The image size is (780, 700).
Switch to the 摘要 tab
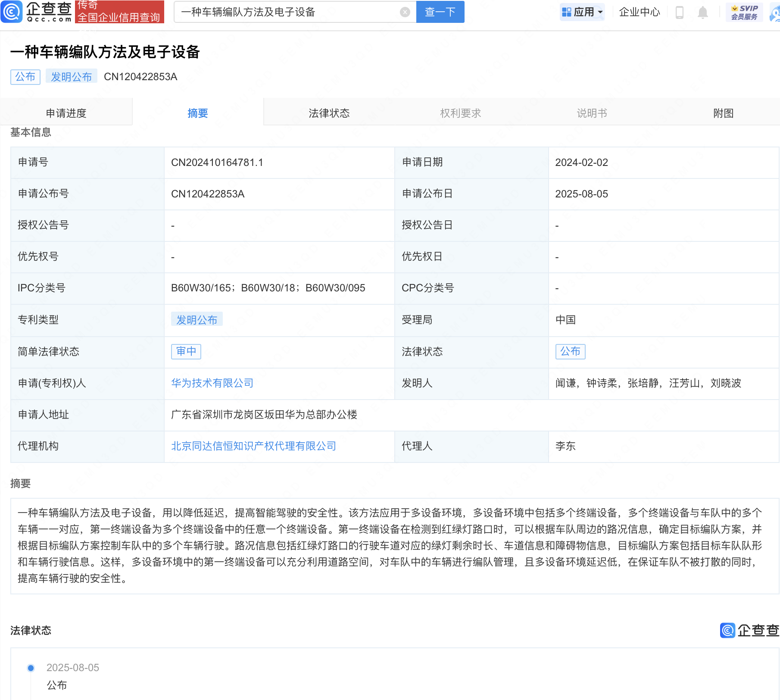click(198, 113)
